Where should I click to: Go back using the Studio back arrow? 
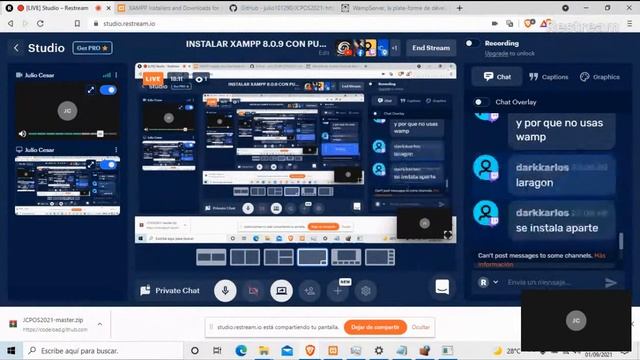click(x=16, y=48)
